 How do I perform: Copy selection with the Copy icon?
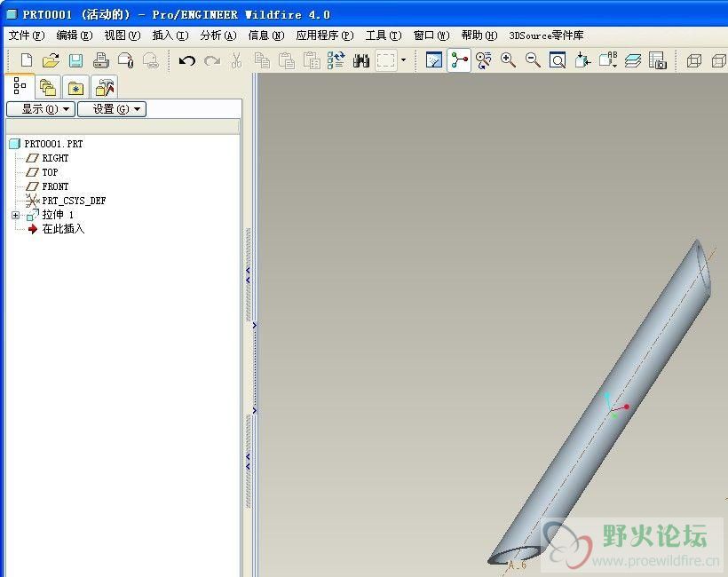tap(262, 60)
